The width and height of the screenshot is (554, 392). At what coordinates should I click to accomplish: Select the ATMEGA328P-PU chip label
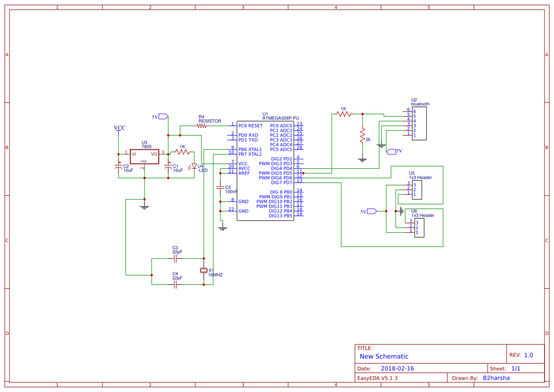point(281,119)
